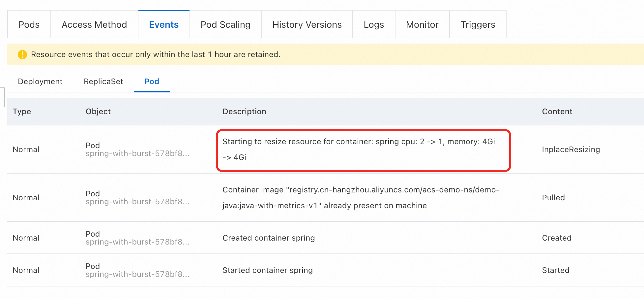Viewport: 644px width, 299px height.
Task: Open the Pod Scaling tab
Action: pyautogui.click(x=225, y=25)
